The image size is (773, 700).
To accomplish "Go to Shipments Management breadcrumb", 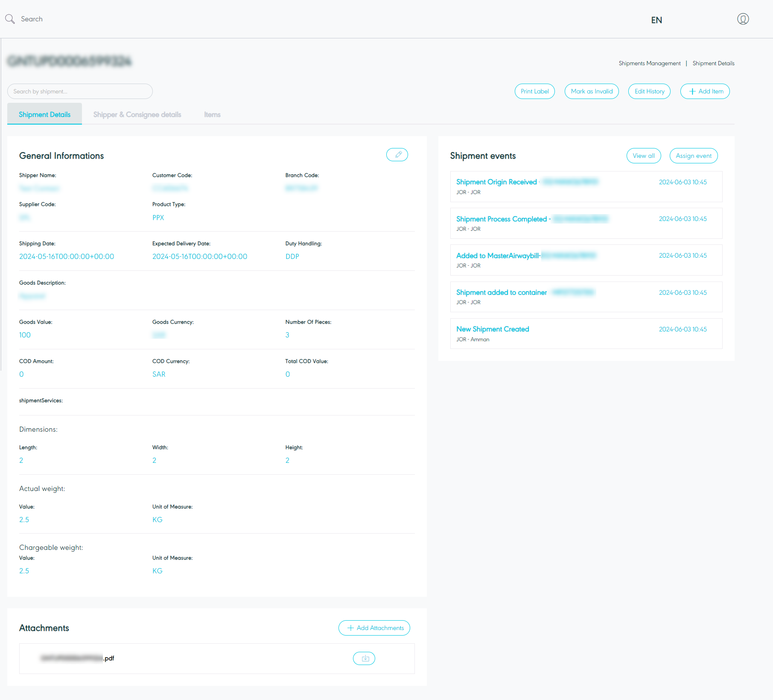I will click(x=649, y=63).
